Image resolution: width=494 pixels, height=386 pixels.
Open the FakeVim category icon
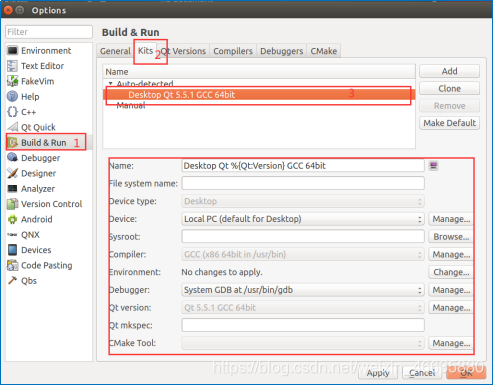pos(12,81)
